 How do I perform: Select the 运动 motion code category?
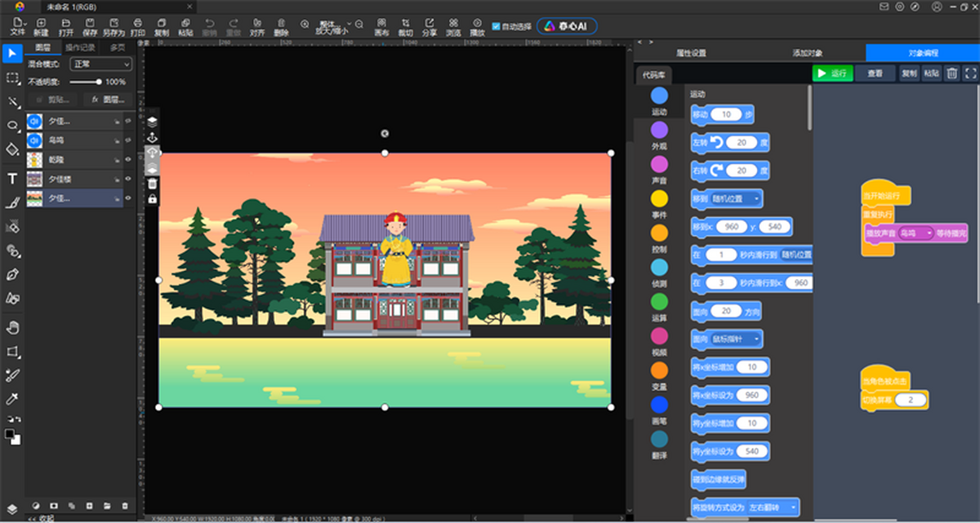(659, 102)
